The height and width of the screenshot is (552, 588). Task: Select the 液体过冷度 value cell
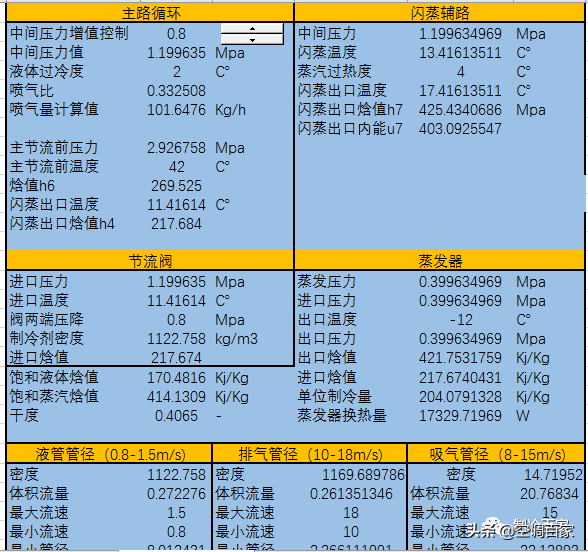click(176, 72)
